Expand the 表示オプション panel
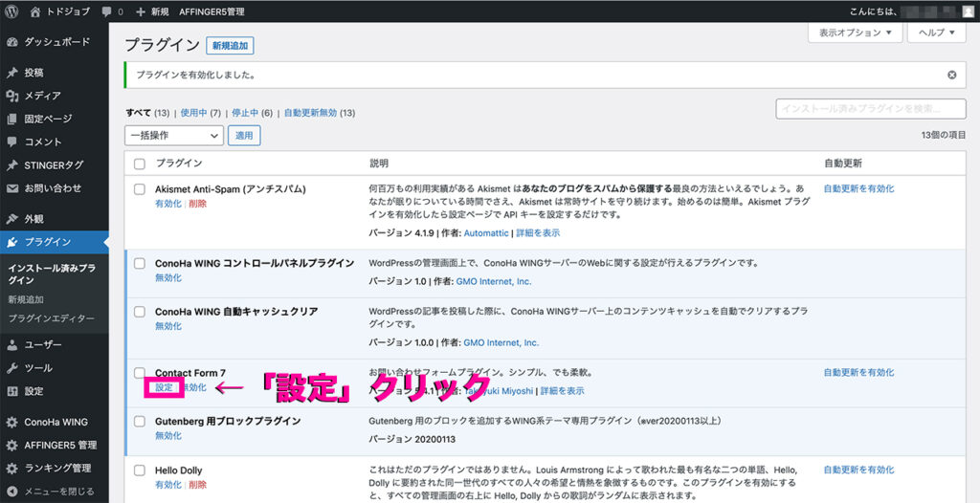Viewport: 980px width, 503px height. pos(855,33)
